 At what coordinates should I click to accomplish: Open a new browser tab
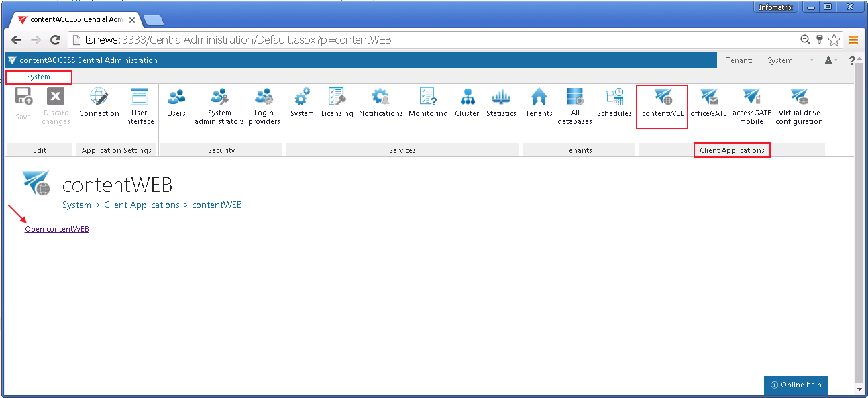(x=153, y=20)
